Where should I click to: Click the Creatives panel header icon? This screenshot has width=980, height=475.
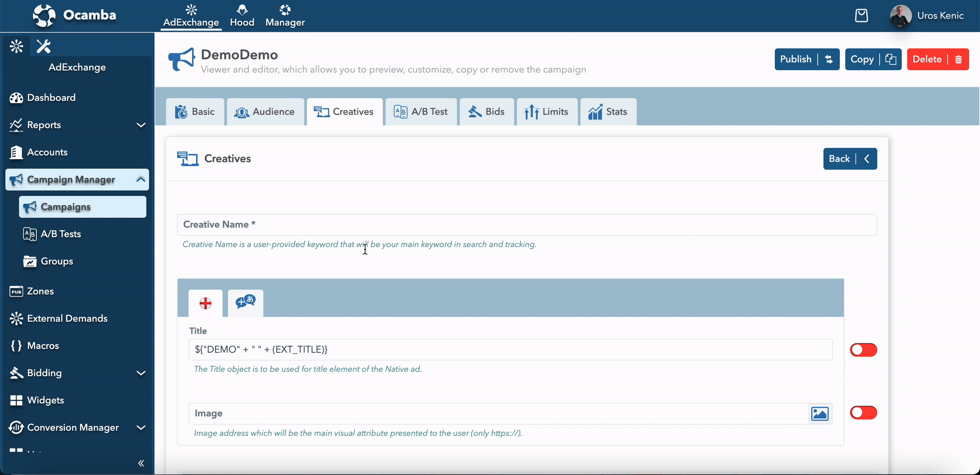188,159
